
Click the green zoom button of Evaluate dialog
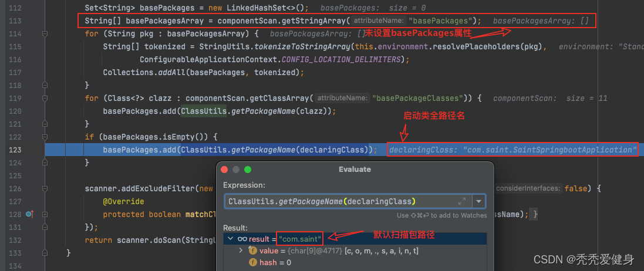(x=248, y=169)
